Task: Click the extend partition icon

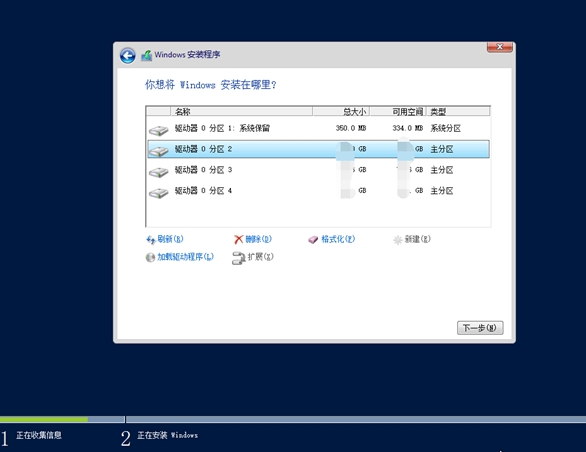Action: point(238,258)
